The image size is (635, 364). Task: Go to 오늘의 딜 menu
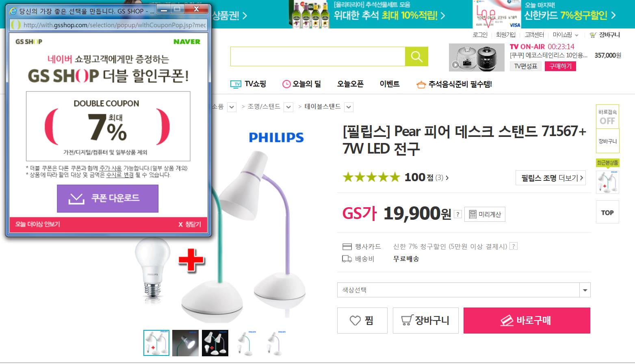click(x=301, y=84)
